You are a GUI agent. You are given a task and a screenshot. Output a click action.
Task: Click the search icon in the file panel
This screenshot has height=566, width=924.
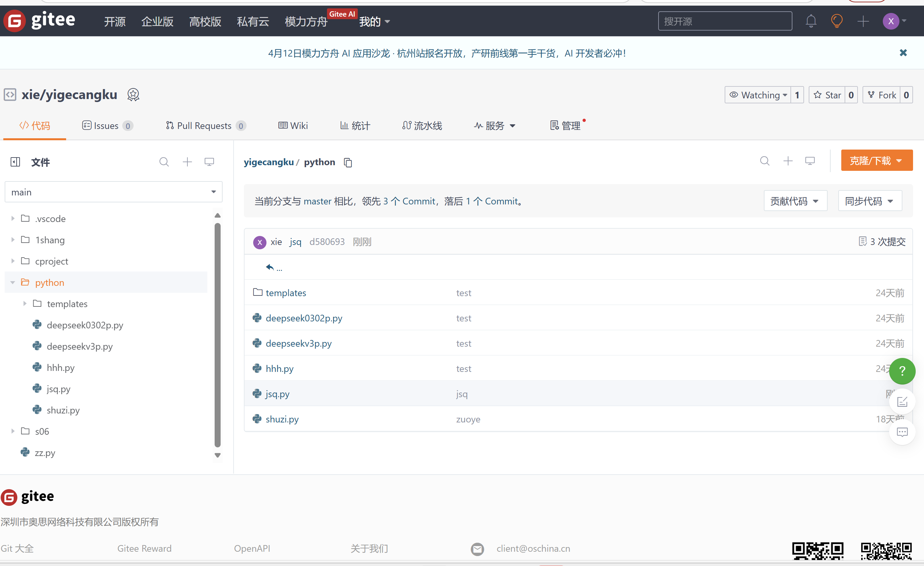click(x=164, y=162)
